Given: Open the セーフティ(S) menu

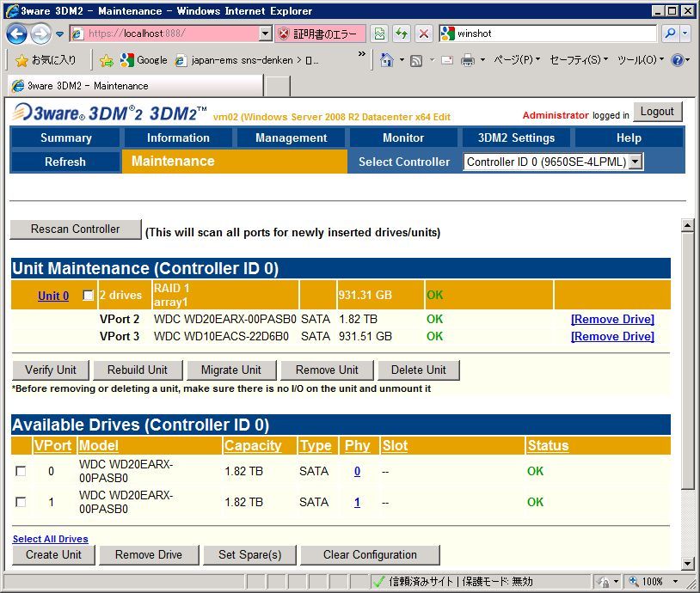Looking at the screenshot, I should tap(579, 60).
